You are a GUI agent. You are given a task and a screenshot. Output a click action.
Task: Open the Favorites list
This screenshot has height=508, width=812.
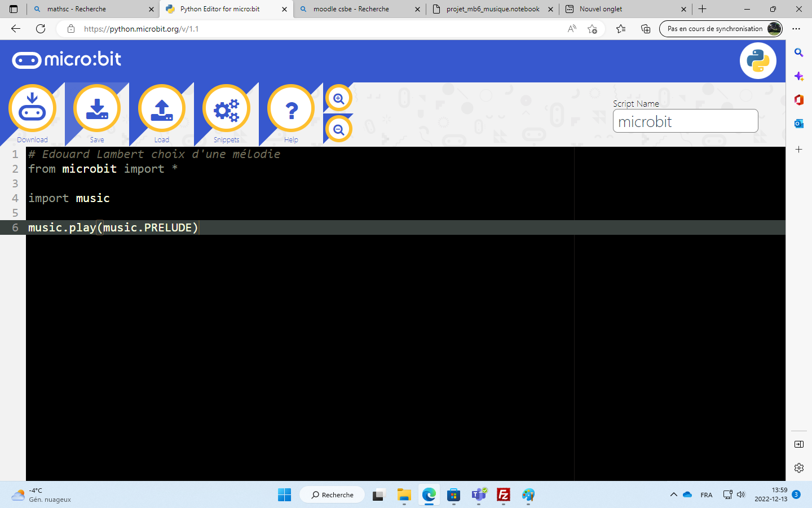click(621, 29)
